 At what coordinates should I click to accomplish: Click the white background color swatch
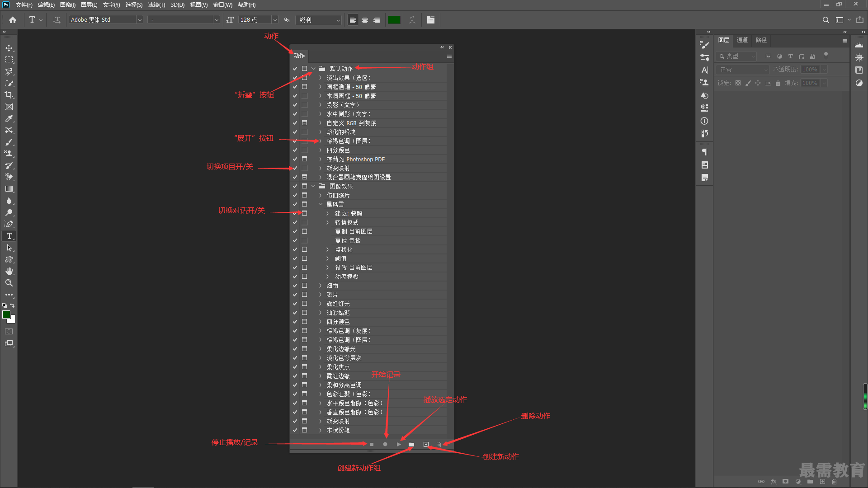13,320
